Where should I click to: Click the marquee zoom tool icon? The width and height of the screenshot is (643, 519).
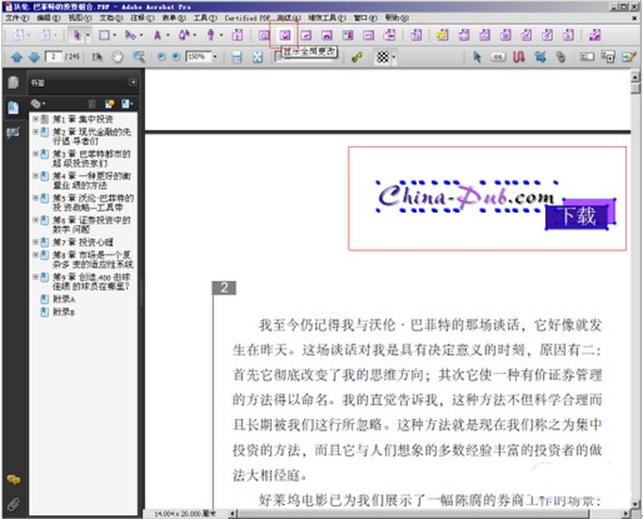(139, 57)
